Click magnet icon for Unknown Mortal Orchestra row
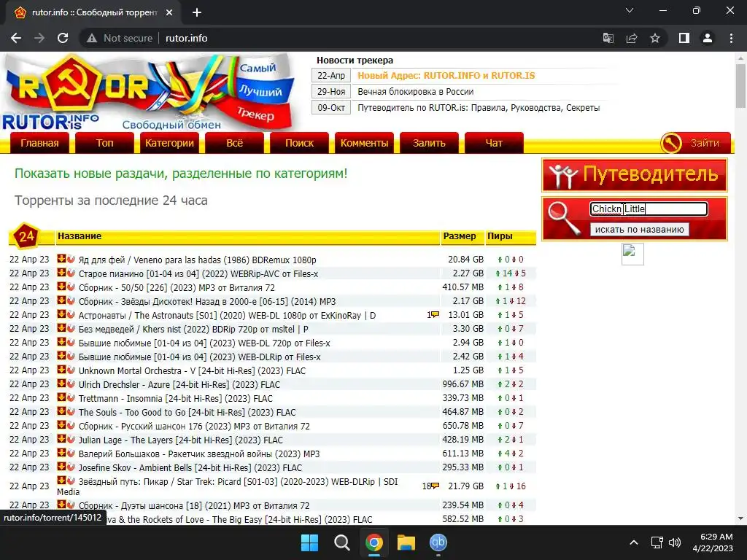Viewport: 747px width, 560px height. [x=71, y=370]
